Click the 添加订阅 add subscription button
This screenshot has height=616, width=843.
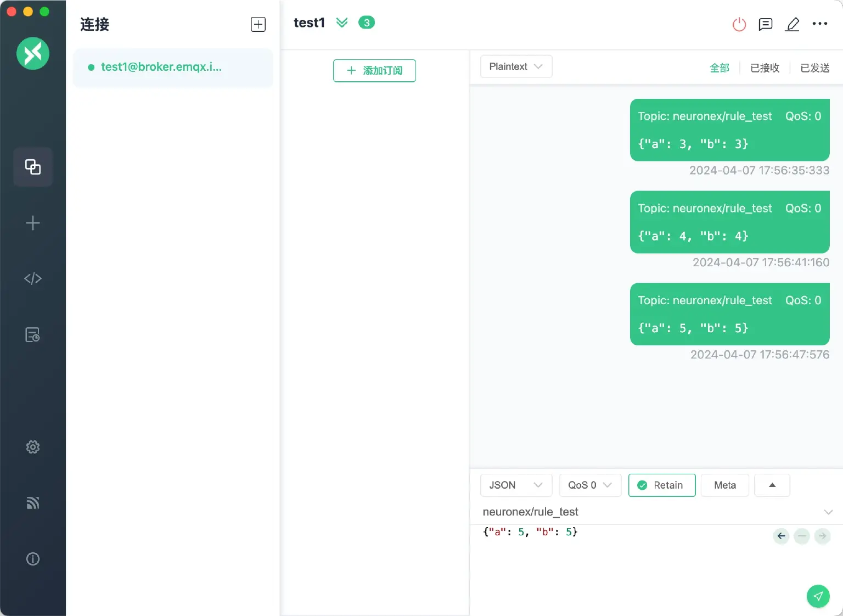tap(374, 71)
